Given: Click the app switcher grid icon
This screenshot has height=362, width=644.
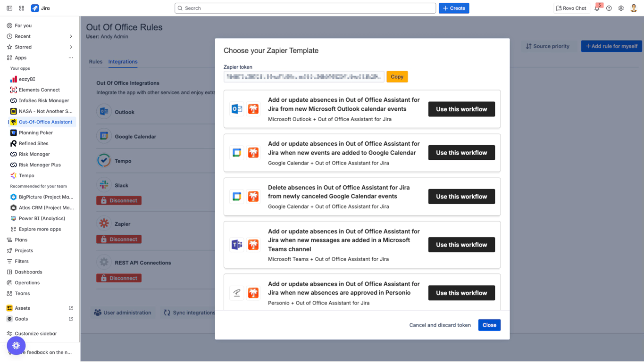Looking at the screenshot, I should 22,8.
